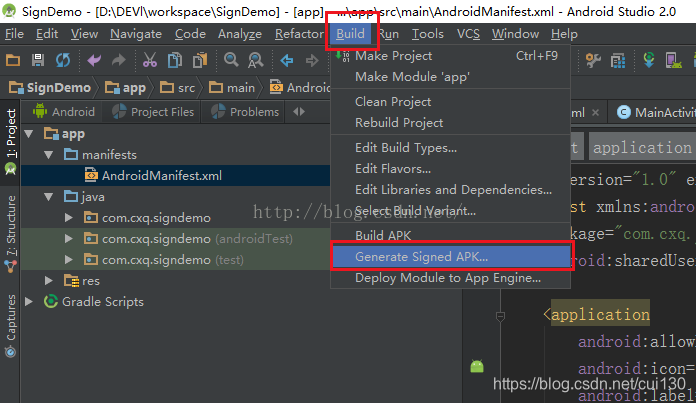The height and width of the screenshot is (403, 696).
Task: Select Rebuild Project menu entry
Action: 451,122
